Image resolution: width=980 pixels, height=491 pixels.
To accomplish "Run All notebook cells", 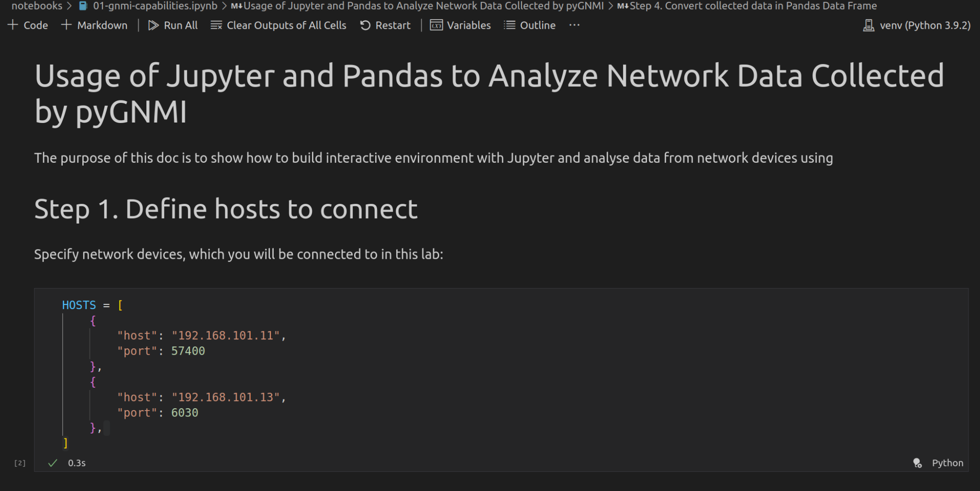I will [x=172, y=25].
